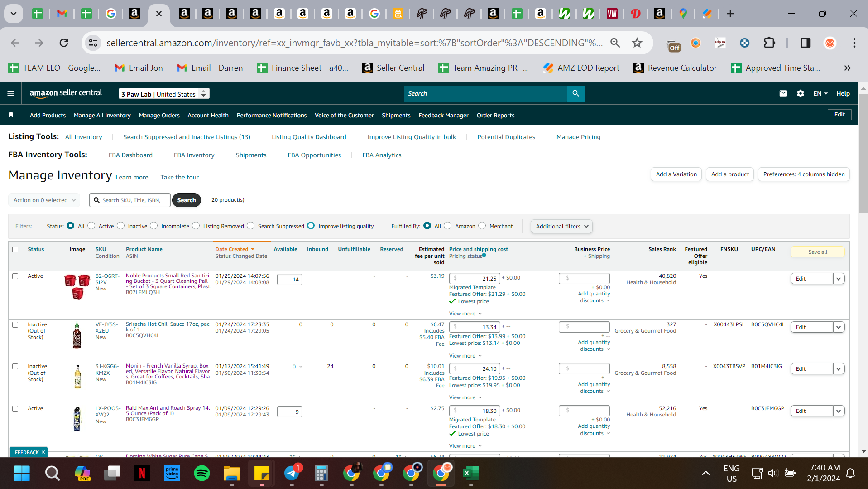868x489 pixels.
Task: Expand Edit dropdown arrow for Sriracha row
Action: coord(839,327)
